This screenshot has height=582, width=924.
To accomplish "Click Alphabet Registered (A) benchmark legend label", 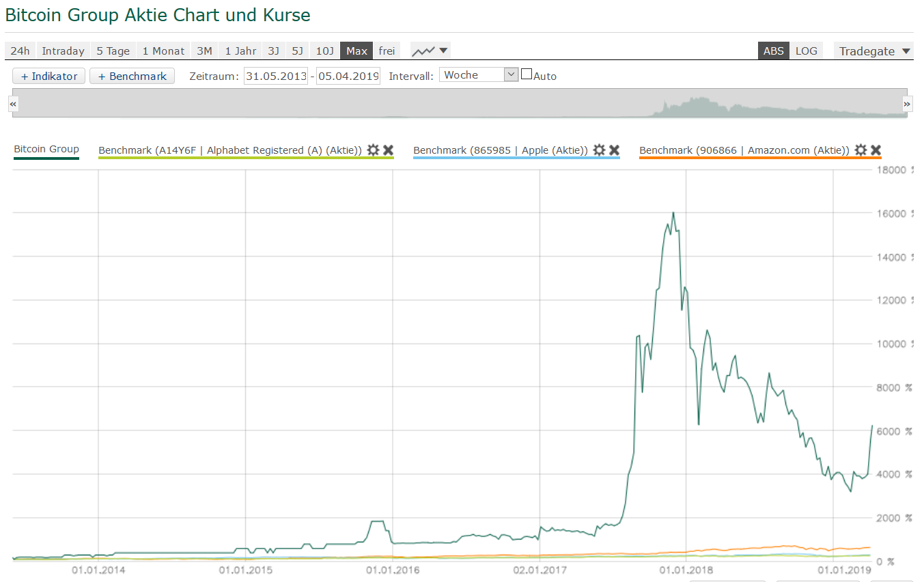I will pos(230,150).
